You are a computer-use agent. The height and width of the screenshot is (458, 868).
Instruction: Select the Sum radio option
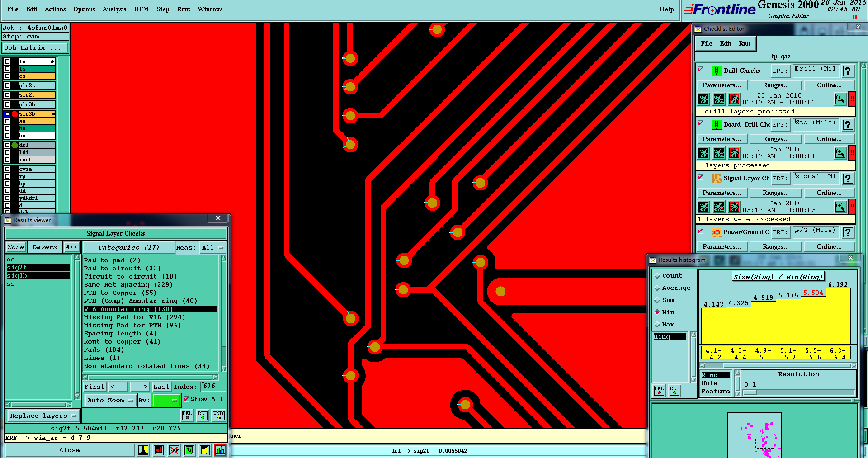click(657, 300)
